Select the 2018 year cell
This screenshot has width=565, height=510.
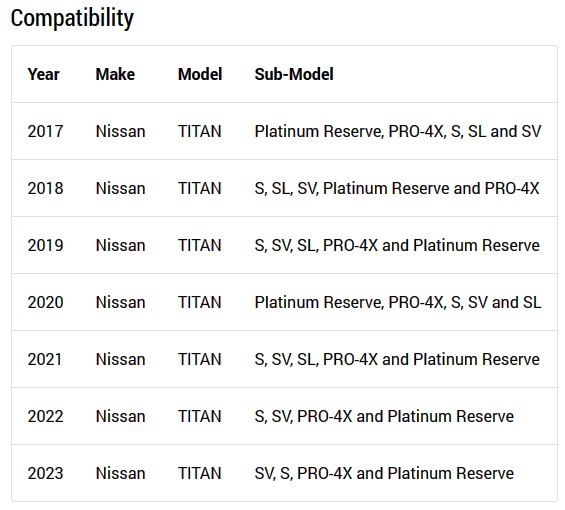45,188
